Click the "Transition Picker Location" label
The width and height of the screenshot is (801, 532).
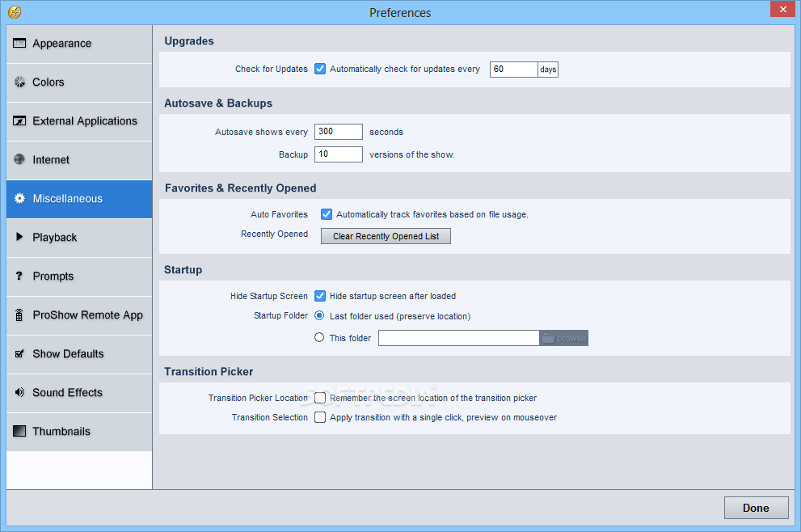258,398
